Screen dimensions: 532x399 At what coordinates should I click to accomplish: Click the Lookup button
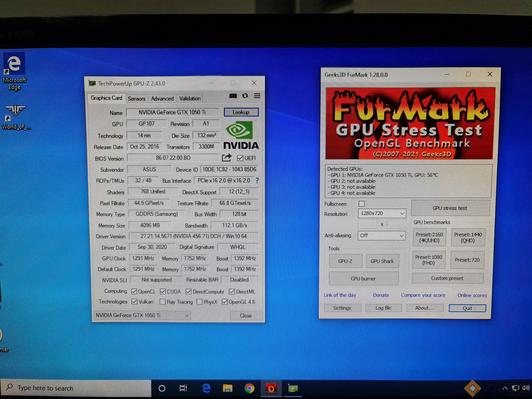click(241, 112)
